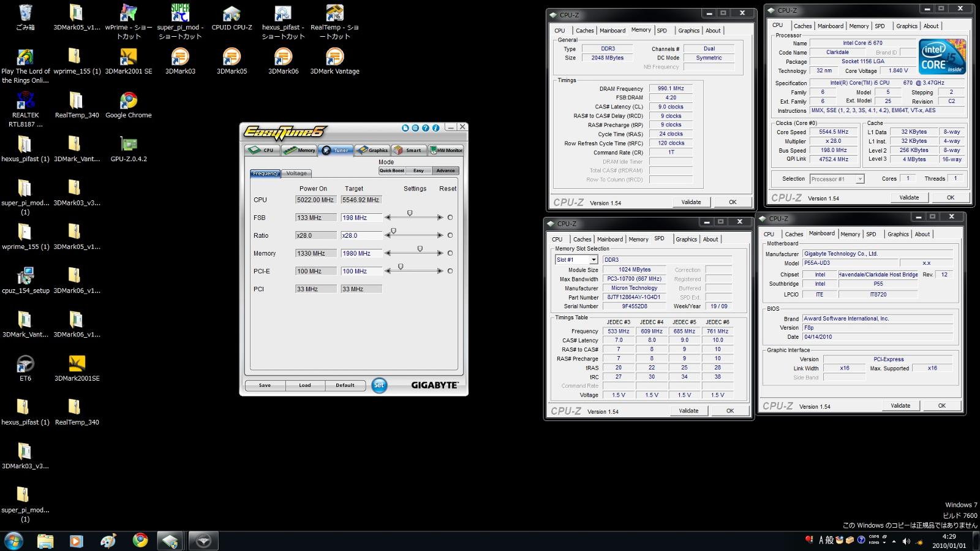Image resolution: width=980 pixels, height=551 pixels.
Task: Click the Ratio slider left arrow
Action: 387,235
